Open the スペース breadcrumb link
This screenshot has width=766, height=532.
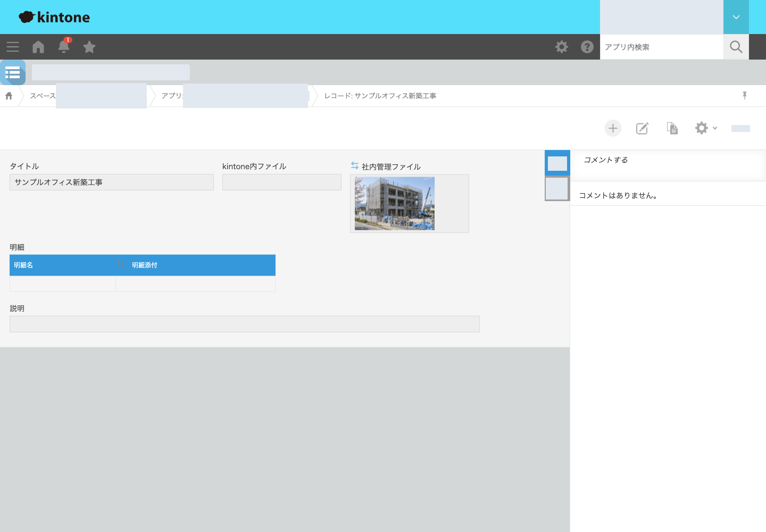[x=43, y=96]
